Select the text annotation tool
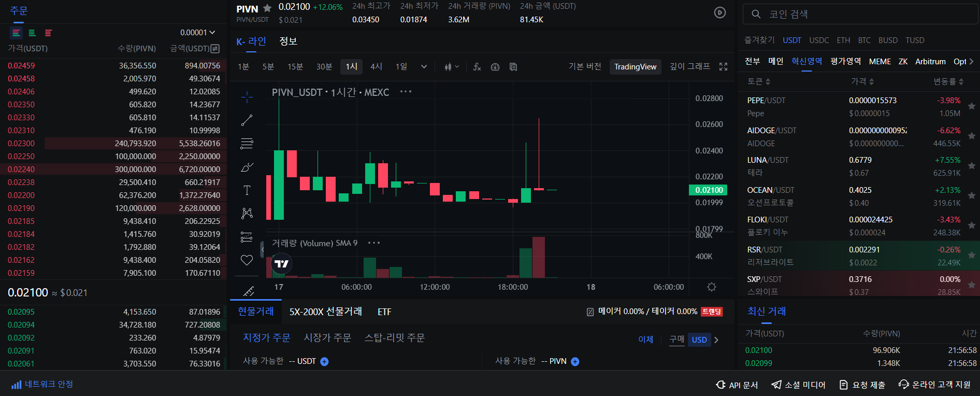Screen dimensions: 980x396 pyautogui.click(x=247, y=190)
